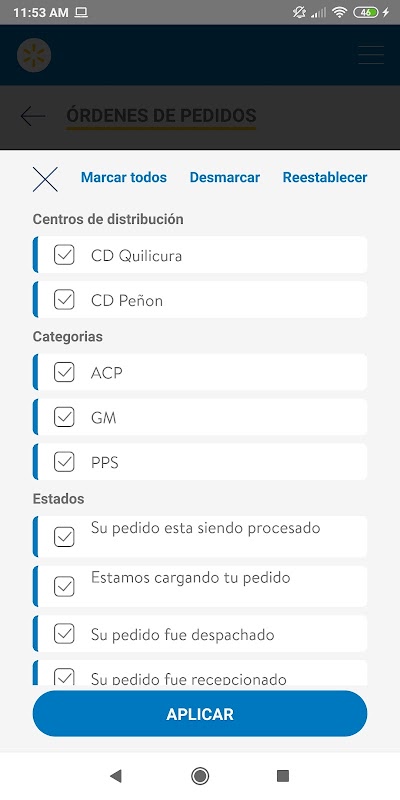Toggle the GM category checkbox
400x800 pixels.
click(x=64, y=417)
